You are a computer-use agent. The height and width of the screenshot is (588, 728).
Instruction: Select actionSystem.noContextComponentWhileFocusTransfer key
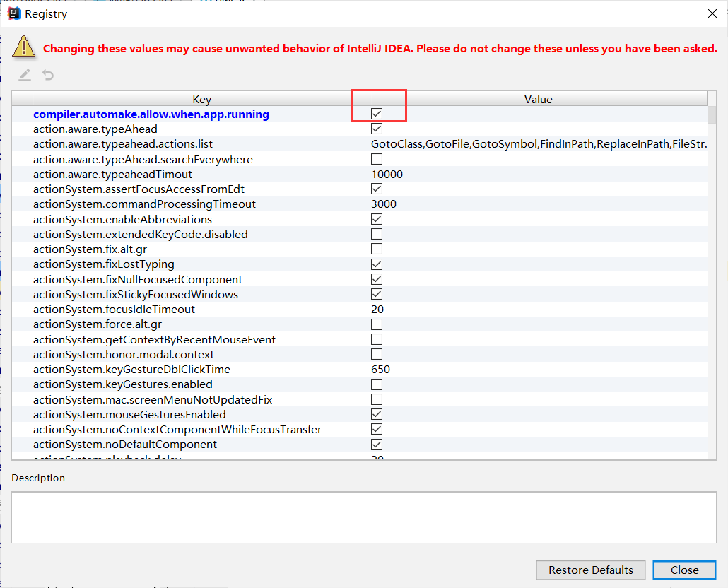[x=177, y=429]
